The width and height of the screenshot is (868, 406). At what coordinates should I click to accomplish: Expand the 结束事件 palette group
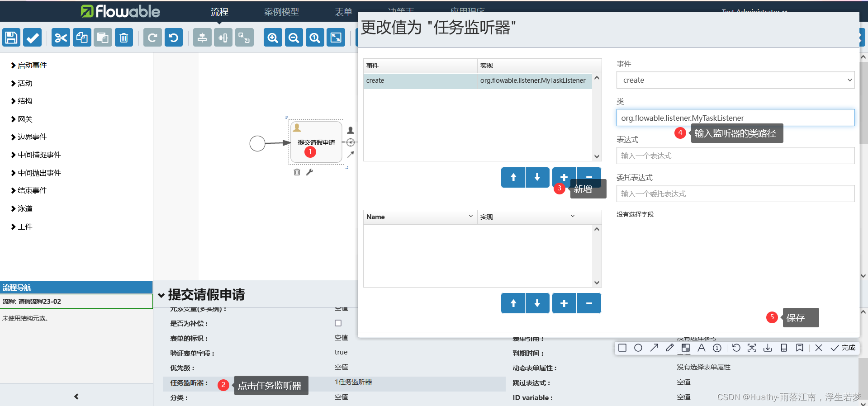point(29,190)
